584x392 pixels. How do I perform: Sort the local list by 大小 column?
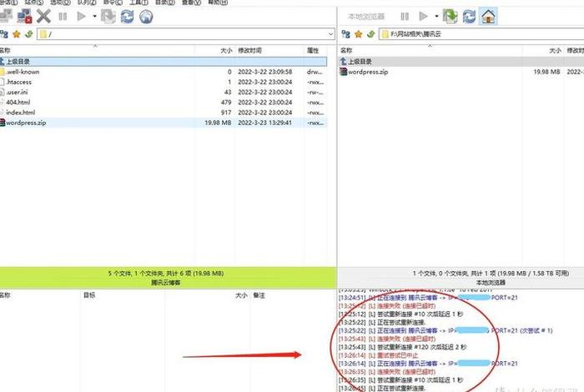[555, 50]
